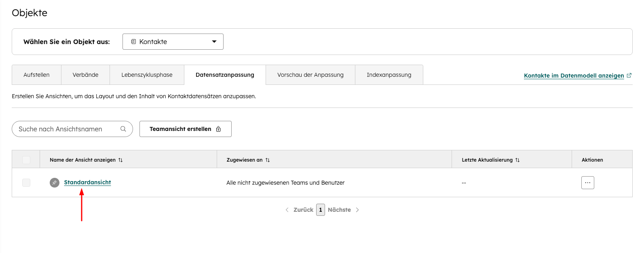Click the next page chevron arrow
Screen dimensions: 644x253
tap(357, 210)
